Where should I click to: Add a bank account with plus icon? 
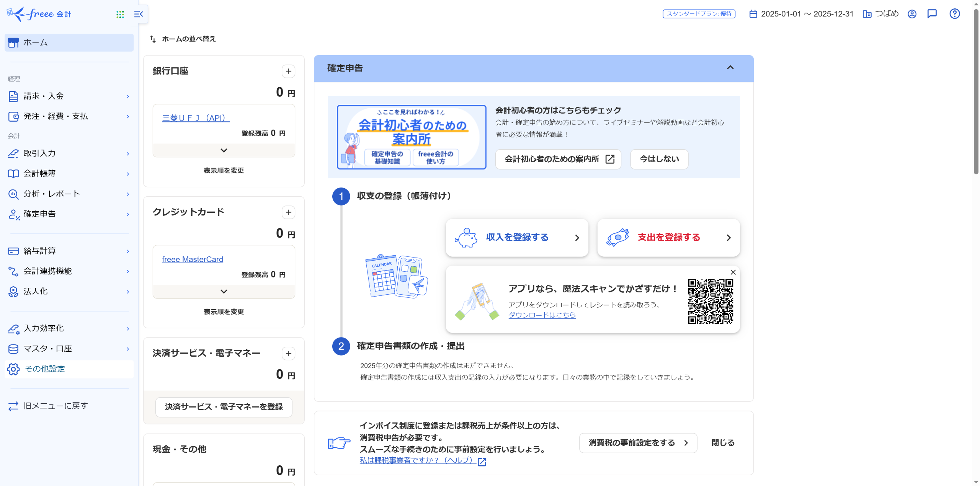point(288,71)
